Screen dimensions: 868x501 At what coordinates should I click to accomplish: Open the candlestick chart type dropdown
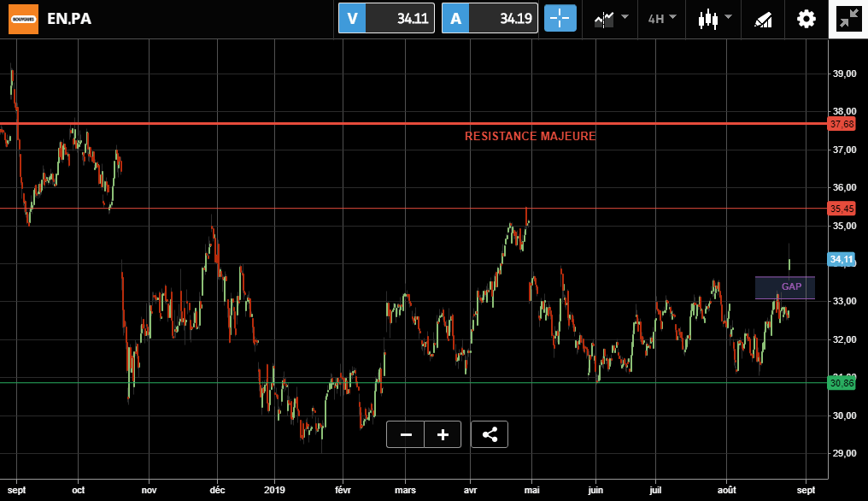[x=715, y=20]
